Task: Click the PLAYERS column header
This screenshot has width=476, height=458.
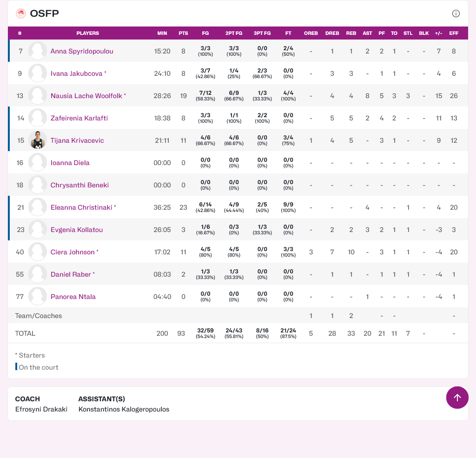Action: [x=87, y=33]
